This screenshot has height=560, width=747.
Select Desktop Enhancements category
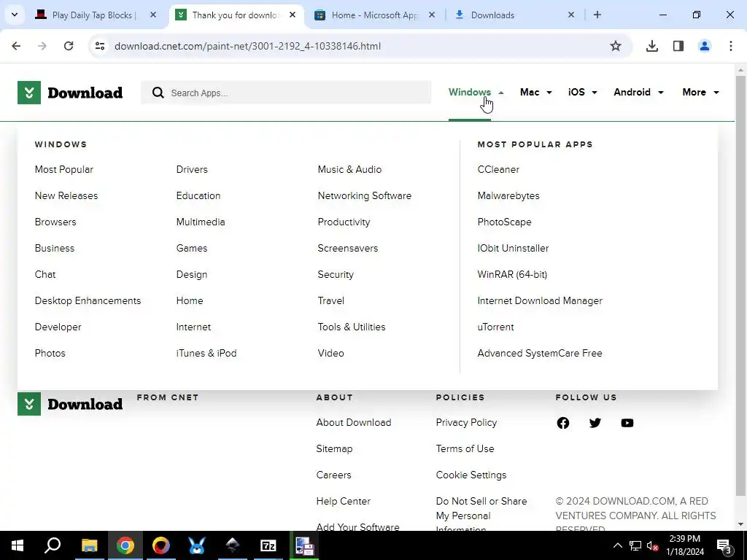click(88, 301)
